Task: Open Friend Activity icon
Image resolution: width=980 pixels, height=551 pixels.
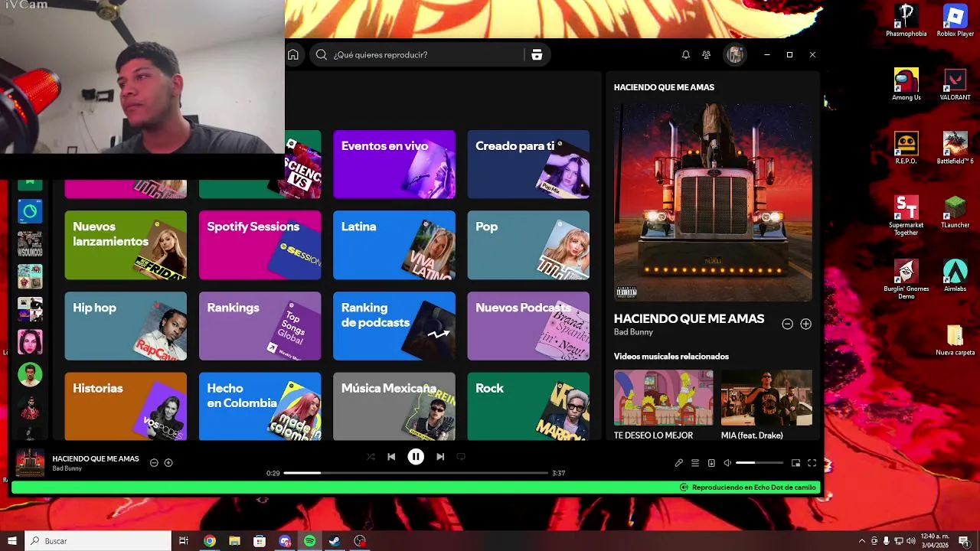Action: point(707,55)
